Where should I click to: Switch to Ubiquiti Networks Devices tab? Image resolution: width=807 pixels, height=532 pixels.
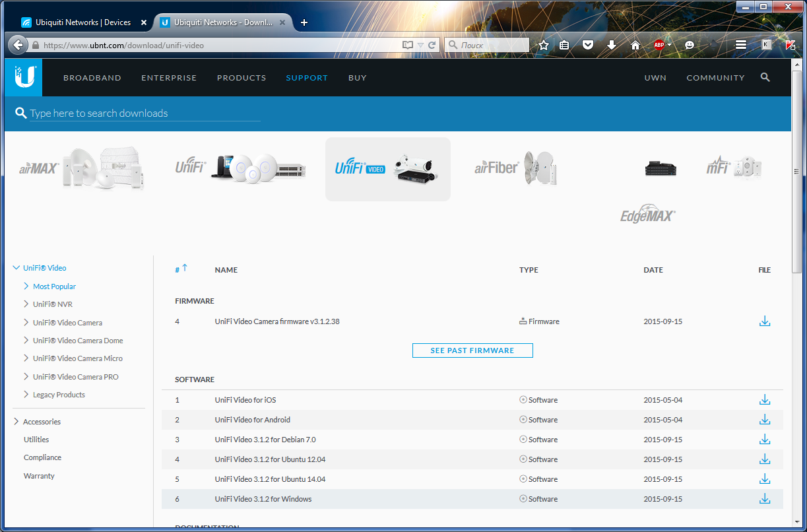[82, 22]
